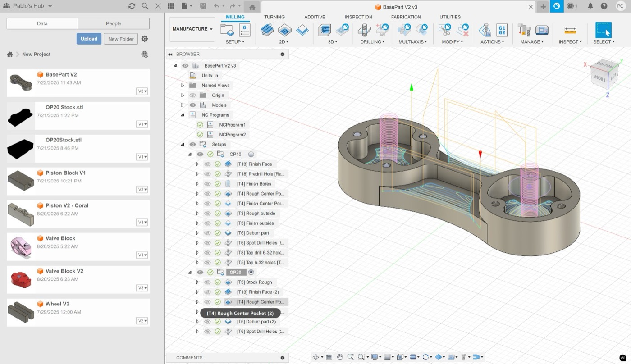Click the New Setup icon
631x364 pixels.
click(227, 30)
